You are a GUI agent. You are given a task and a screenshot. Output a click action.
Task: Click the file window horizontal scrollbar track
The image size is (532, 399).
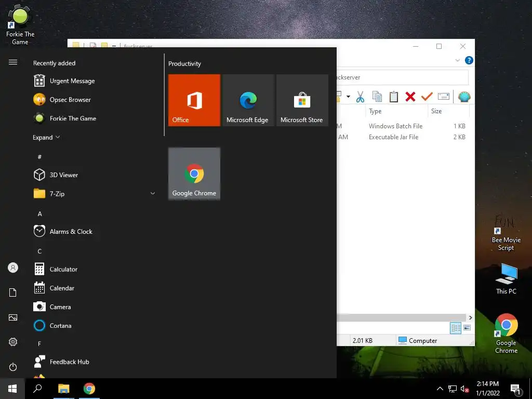[x=402, y=317]
